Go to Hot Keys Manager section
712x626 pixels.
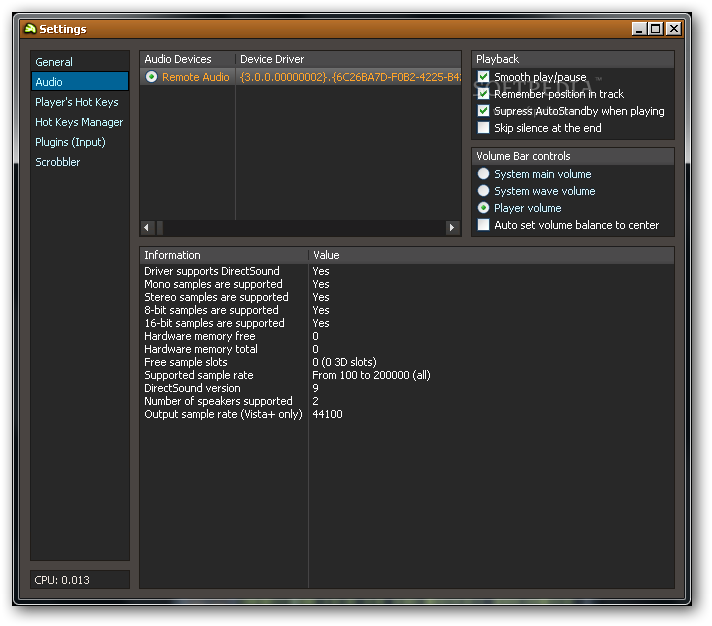point(80,122)
